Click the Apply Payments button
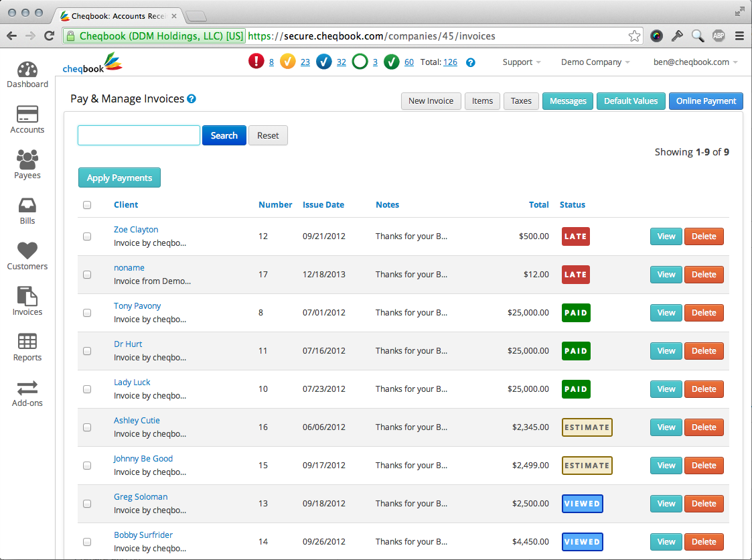 (119, 178)
